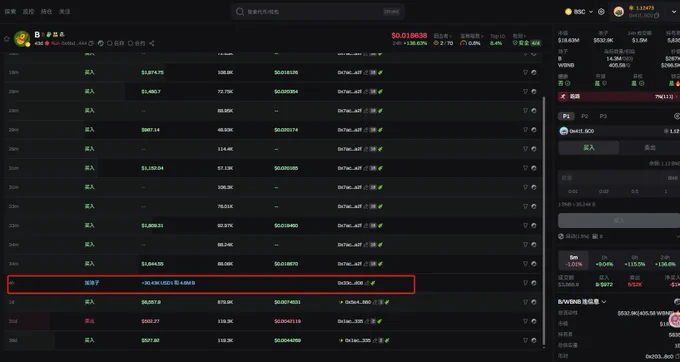Select the P1 preset tab
Image resolution: width=680 pixels, height=362 pixels.
(566, 116)
